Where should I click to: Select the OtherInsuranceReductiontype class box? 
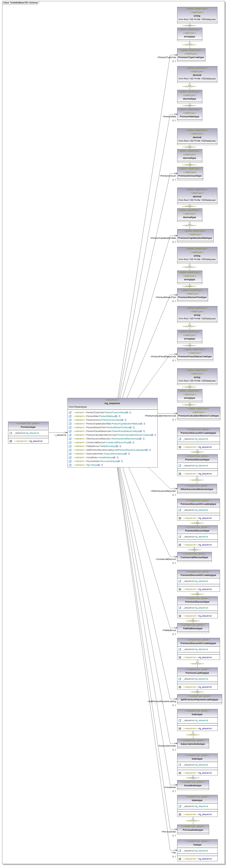[197, 489]
